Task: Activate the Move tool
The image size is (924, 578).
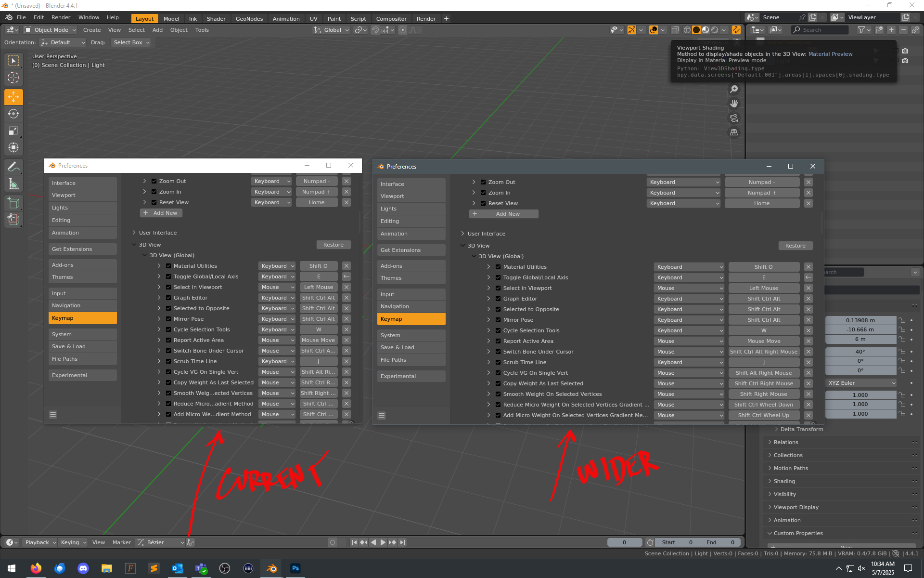Action: coord(13,97)
